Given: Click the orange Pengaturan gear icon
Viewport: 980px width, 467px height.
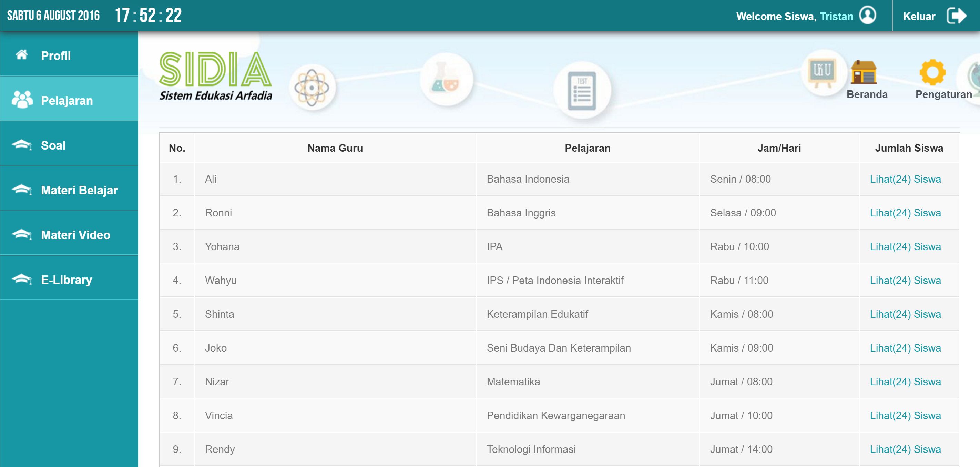Looking at the screenshot, I should pos(932,72).
